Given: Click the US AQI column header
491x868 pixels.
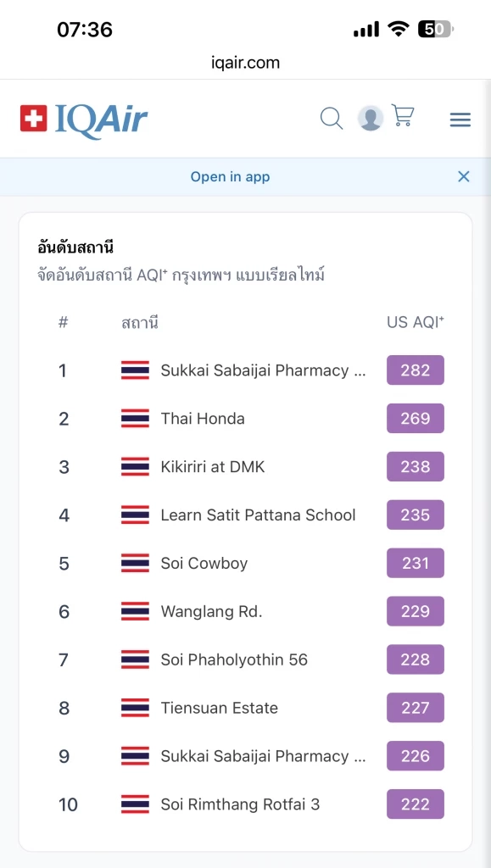Looking at the screenshot, I should pos(413,322).
